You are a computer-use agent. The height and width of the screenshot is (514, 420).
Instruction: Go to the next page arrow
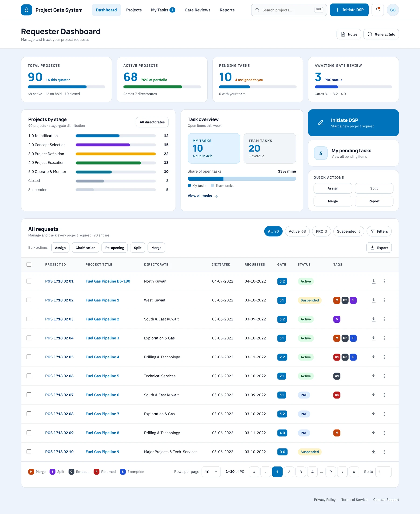[x=342, y=472]
